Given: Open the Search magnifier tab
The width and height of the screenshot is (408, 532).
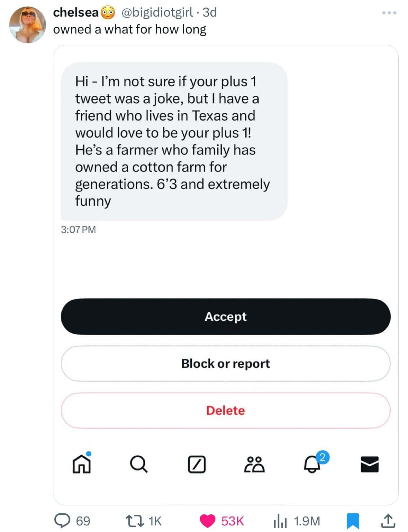Looking at the screenshot, I should pos(139,464).
